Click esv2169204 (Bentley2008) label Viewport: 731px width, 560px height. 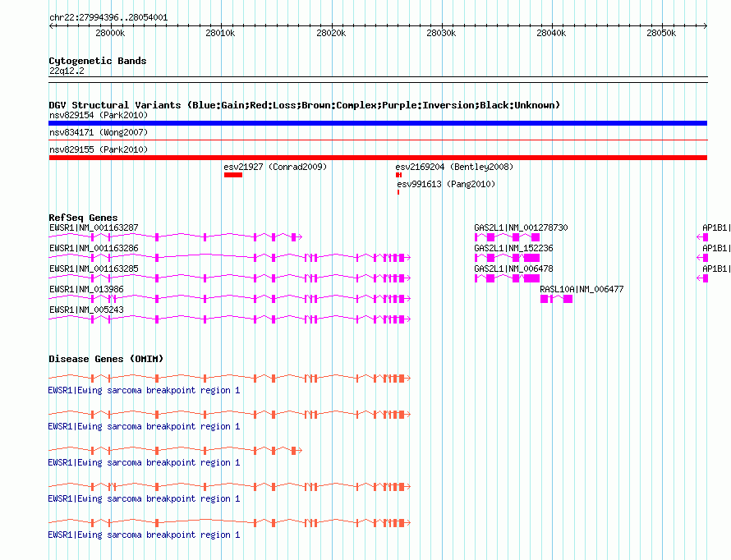[x=454, y=167]
